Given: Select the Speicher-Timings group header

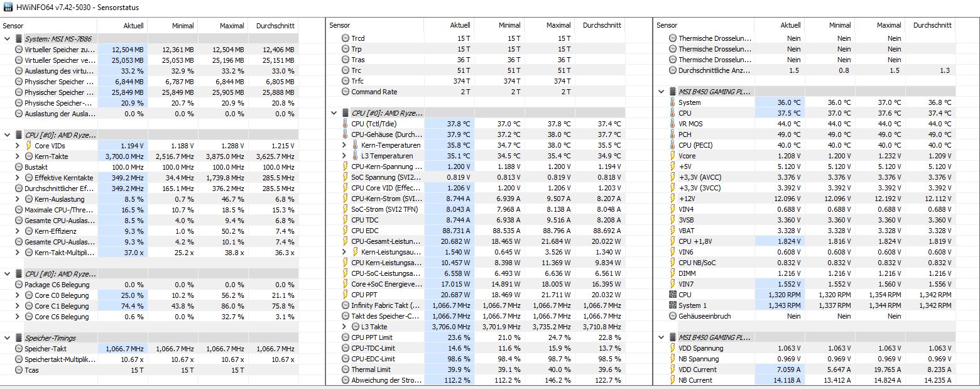Looking at the screenshot, I should click(150, 337).
